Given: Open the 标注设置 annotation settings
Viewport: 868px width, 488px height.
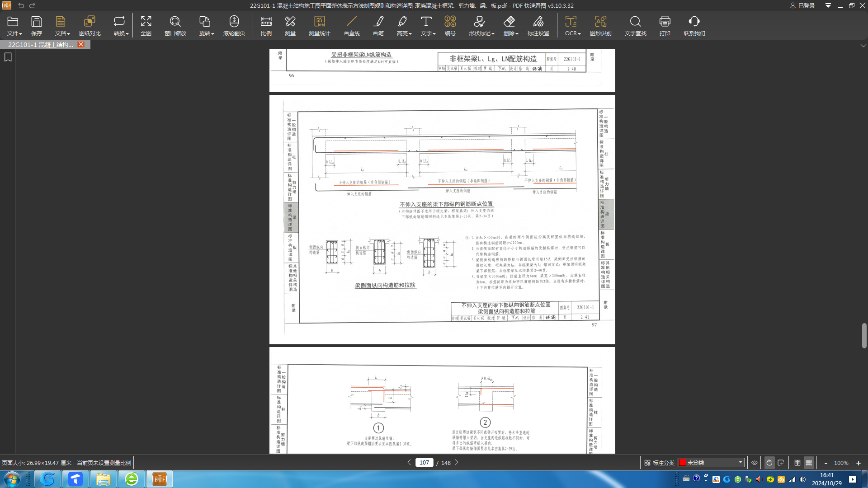Looking at the screenshot, I should tap(538, 25).
